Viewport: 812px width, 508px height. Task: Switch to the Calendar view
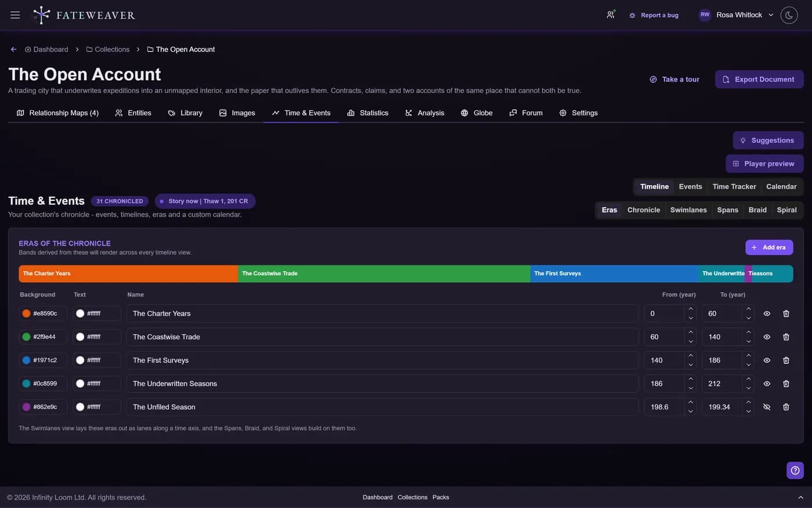click(x=781, y=186)
